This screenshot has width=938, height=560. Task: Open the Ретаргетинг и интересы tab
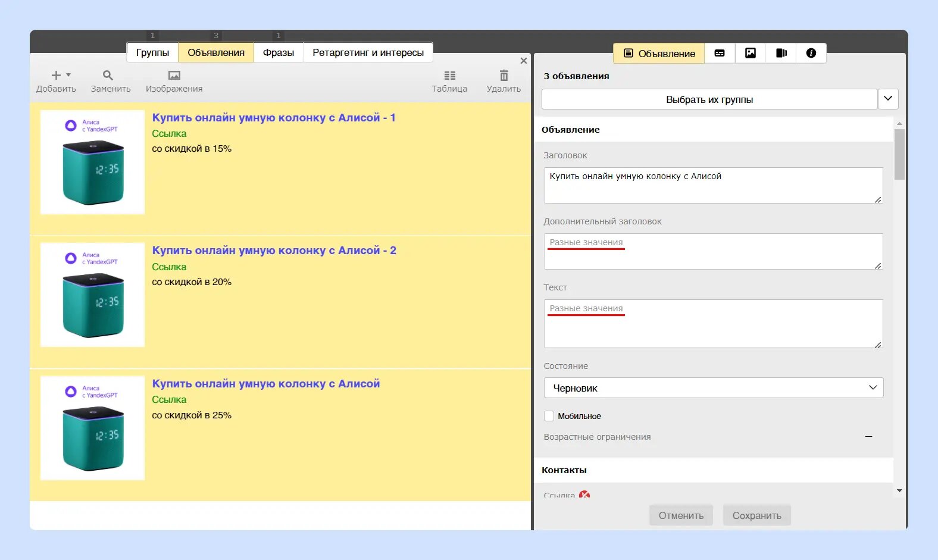click(368, 52)
